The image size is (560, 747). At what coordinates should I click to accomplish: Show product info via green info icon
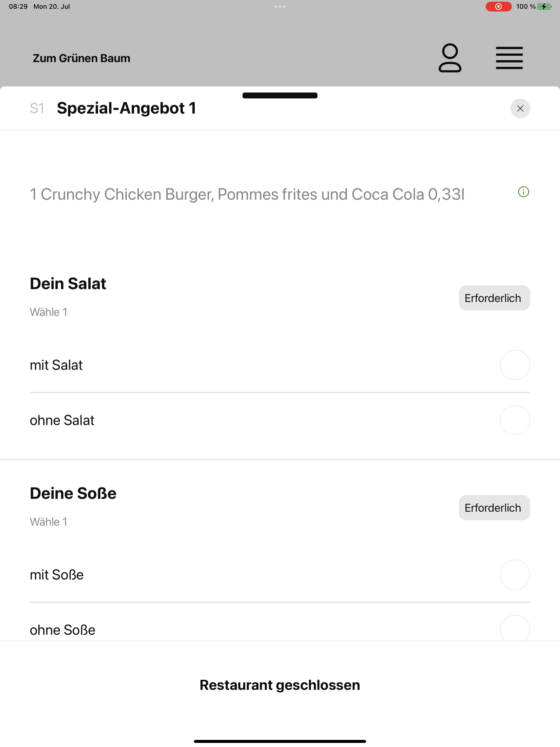pyautogui.click(x=524, y=192)
